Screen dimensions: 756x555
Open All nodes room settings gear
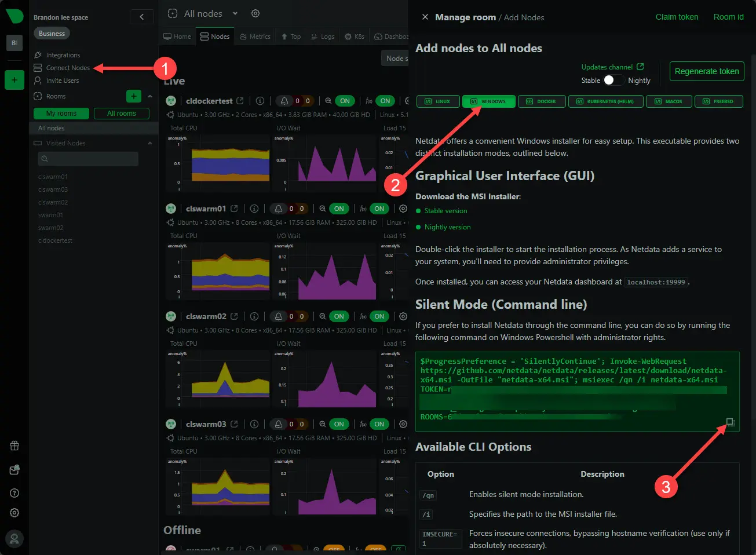coord(255,13)
